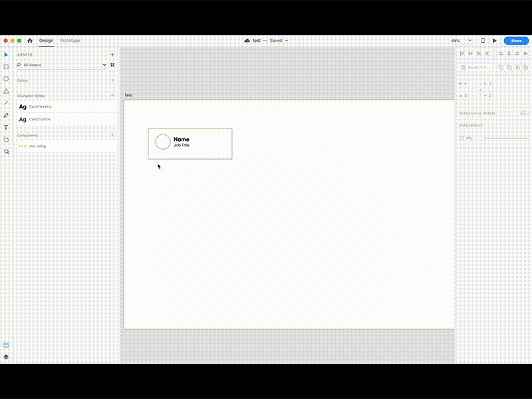Image resolution: width=532 pixels, height=399 pixels.
Task: Click the Repeat Grid button
Action: pyautogui.click(x=474, y=68)
